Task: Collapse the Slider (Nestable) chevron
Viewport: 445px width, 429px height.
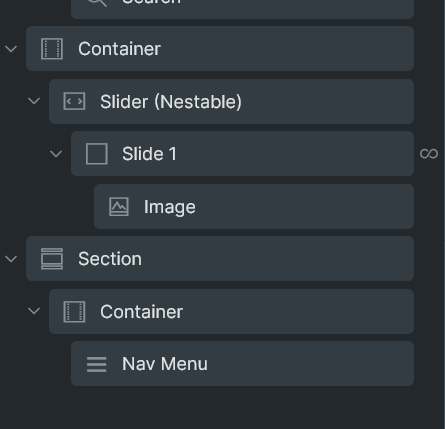Action: tap(34, 101)
